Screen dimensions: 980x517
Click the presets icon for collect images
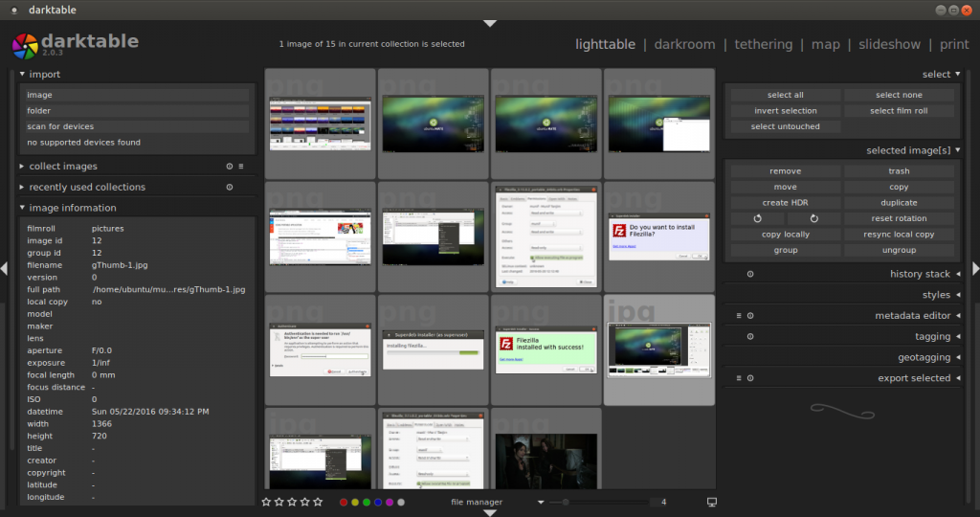(x=241, y=167)
